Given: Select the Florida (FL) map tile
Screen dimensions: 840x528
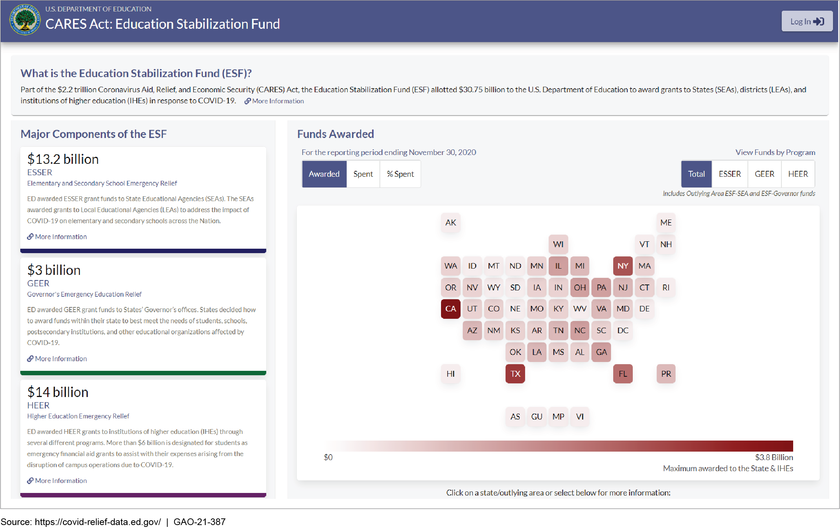Looking at the screenshot, I should click(x=623, y=374).
